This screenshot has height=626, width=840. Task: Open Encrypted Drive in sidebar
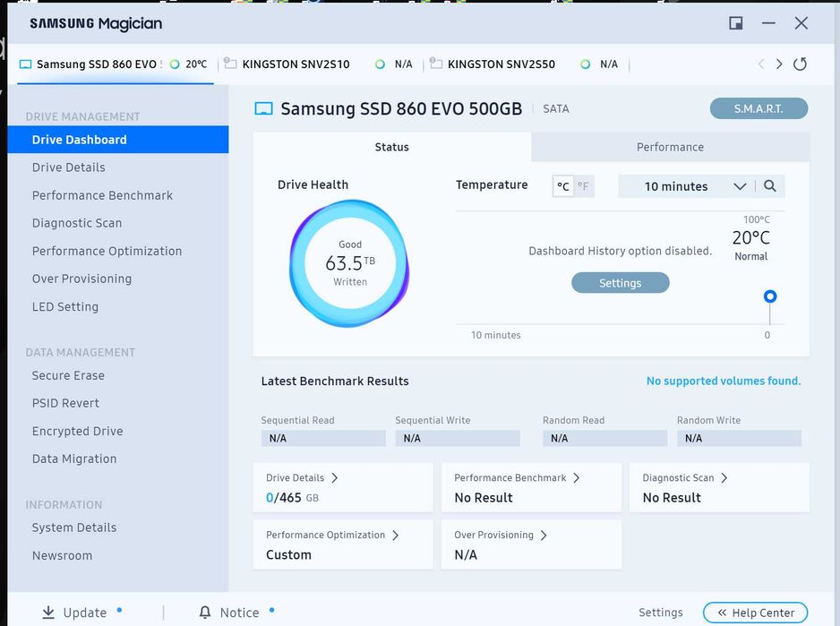(x=78, y=431)
